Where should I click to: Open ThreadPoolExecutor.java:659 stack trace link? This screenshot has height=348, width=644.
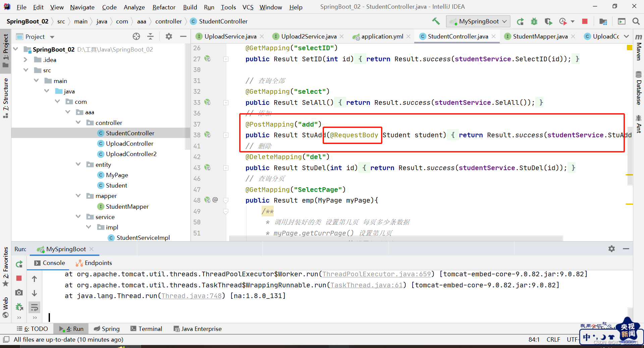tap(377, 274)
